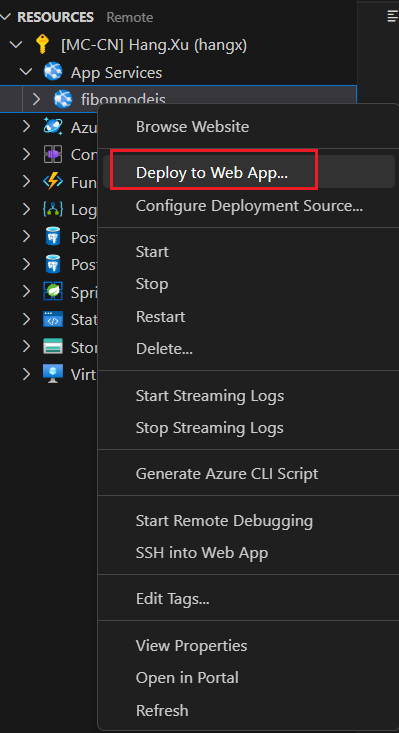Viewport: 399px width, 733px height.
Task: Click the App Services icon
Action: (x=53, y=72)
